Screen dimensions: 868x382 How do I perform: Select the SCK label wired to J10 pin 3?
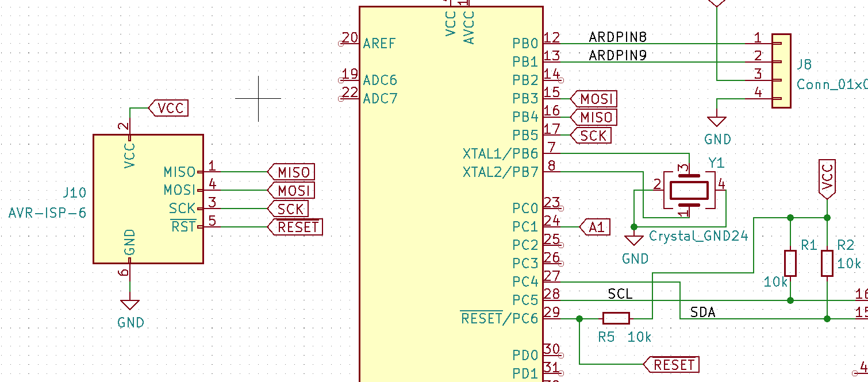[288, 209]
